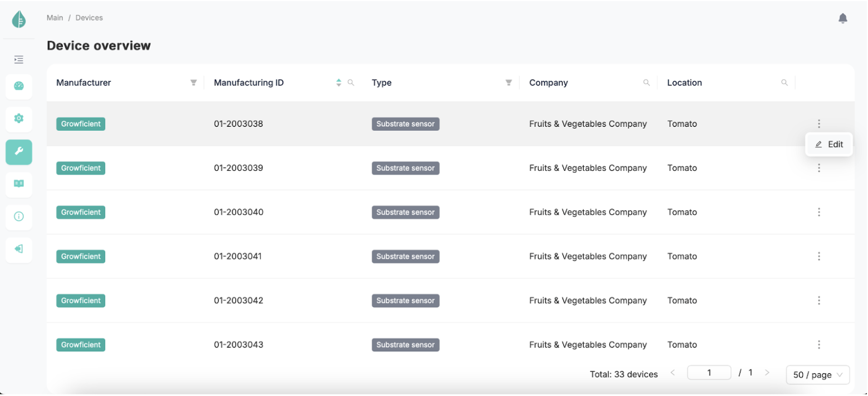
Task: Click Growficient tag in row 01-2003040
Action: point(81,212)
